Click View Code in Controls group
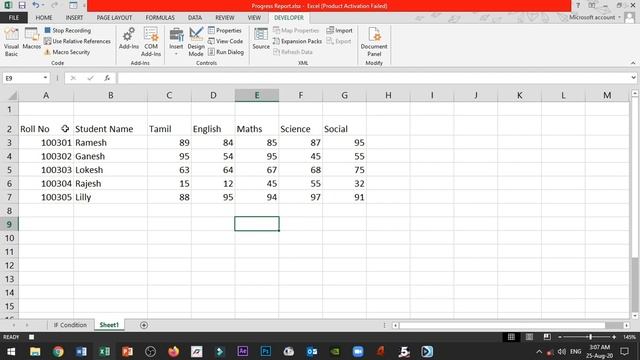 click(225, 41)
